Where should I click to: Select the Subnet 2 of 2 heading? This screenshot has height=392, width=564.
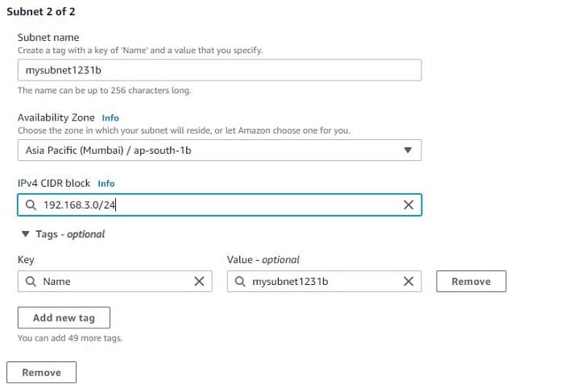pyautogui.click(x=41, y=11)
